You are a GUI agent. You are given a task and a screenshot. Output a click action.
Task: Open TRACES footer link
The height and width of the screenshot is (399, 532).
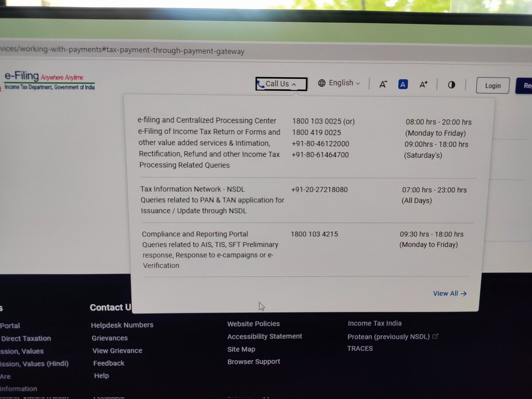[x=360, y=349]
